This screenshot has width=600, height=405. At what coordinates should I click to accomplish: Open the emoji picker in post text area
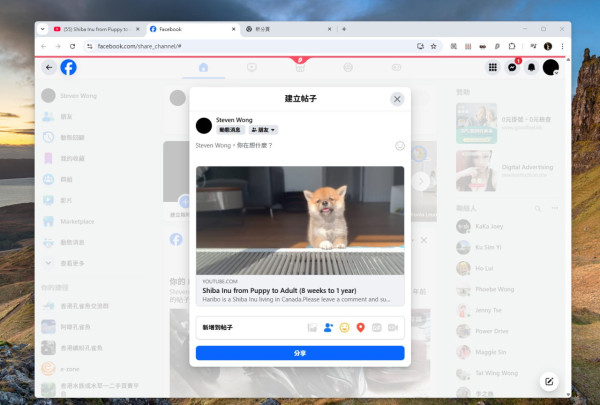400,146
